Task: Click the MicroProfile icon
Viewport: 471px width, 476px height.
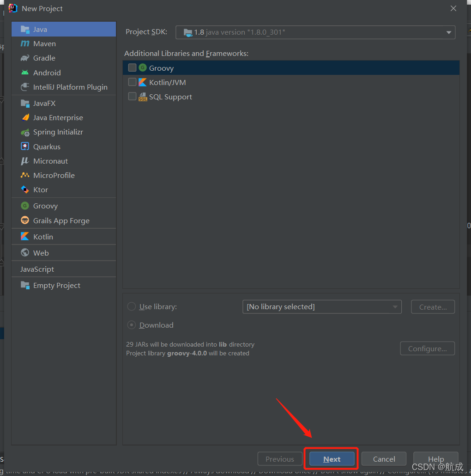Action: (x=25, y=175)
